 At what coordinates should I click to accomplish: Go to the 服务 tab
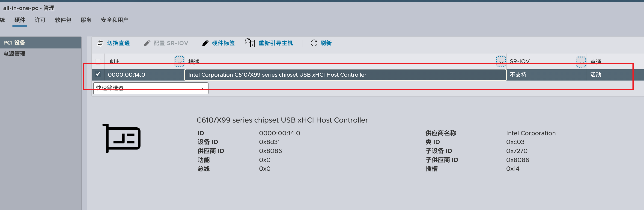pyautogui.click(x=86, y=20)
